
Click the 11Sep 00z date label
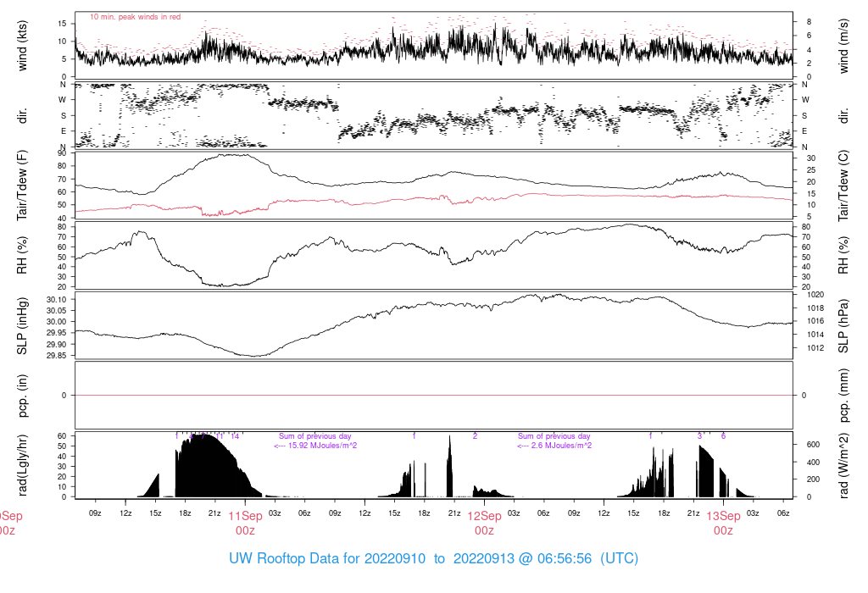coord(245,523)
